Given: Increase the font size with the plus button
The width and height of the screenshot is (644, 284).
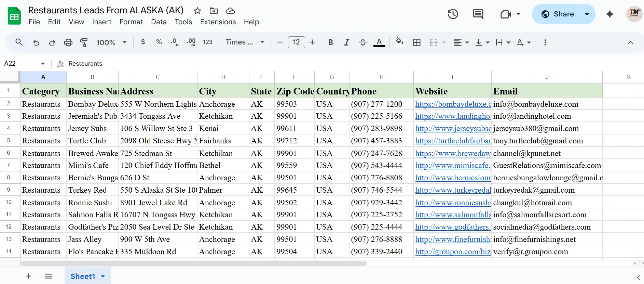Looking at the screenshot, I should [x=312, y=42].
